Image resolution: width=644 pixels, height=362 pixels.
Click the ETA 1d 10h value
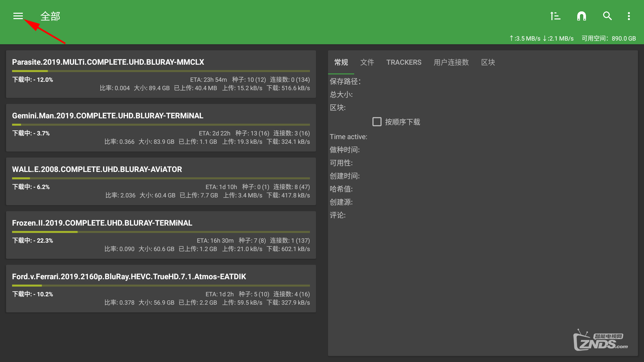tap(221, 187)
